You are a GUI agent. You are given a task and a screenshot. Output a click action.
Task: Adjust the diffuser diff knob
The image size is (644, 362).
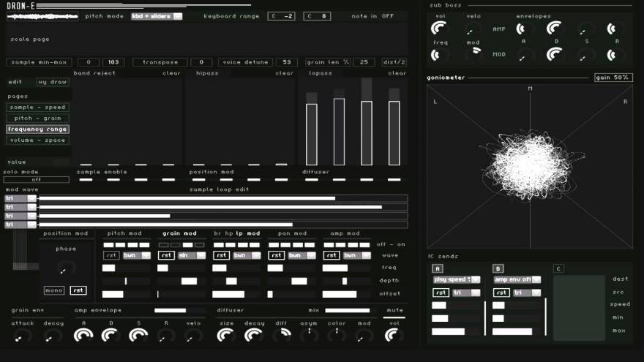282,336
